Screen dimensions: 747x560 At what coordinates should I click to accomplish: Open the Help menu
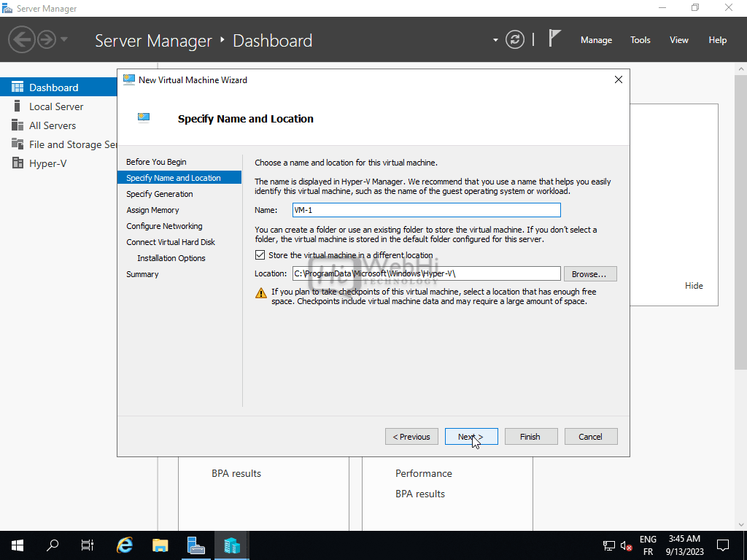[718, 40]
